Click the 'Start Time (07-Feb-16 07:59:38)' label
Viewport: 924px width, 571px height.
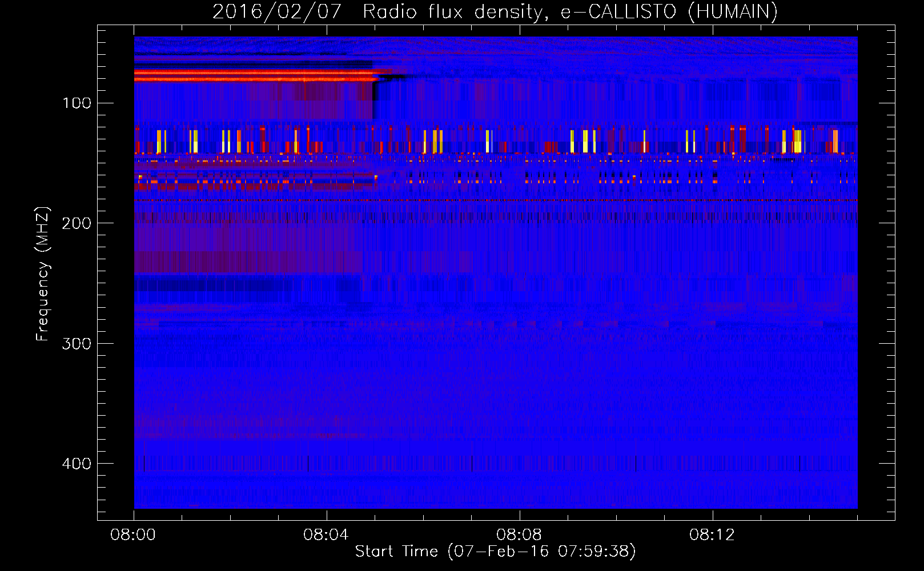pyautogui.click(x=495, y=552)
